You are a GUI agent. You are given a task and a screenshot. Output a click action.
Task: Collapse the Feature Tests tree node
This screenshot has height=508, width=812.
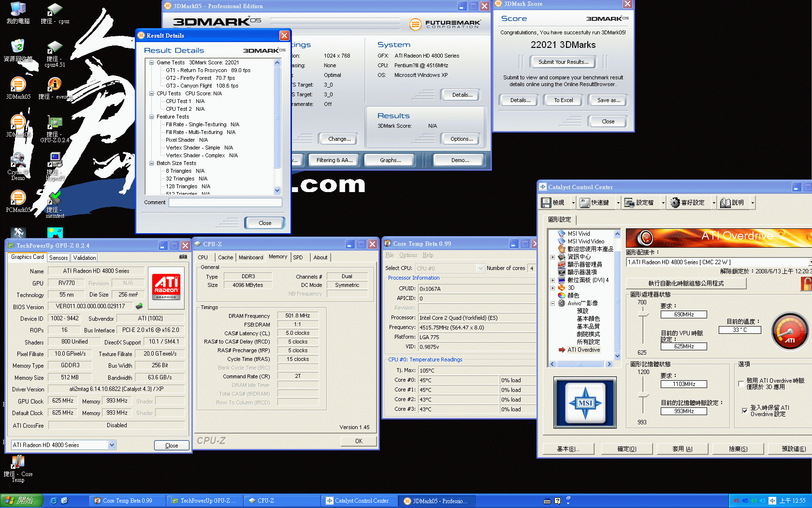pos(152,117)
